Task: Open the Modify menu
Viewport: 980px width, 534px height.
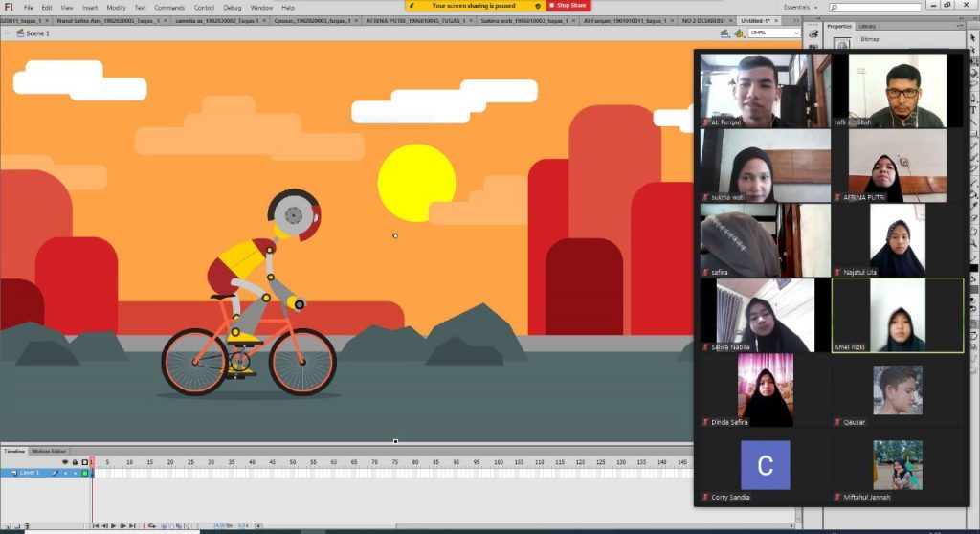Action: (116, 7)
